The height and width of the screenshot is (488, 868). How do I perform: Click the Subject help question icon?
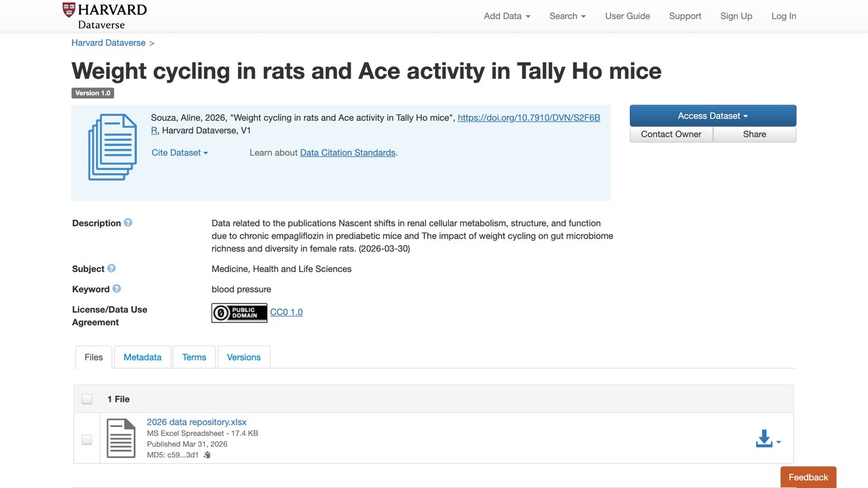click(112, 268)
